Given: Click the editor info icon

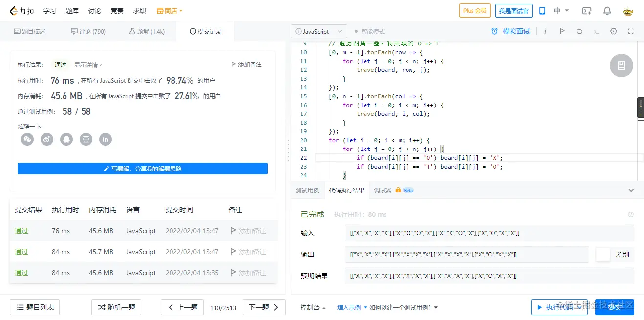Looking at the screenshot, I should (x=545, y=31).
